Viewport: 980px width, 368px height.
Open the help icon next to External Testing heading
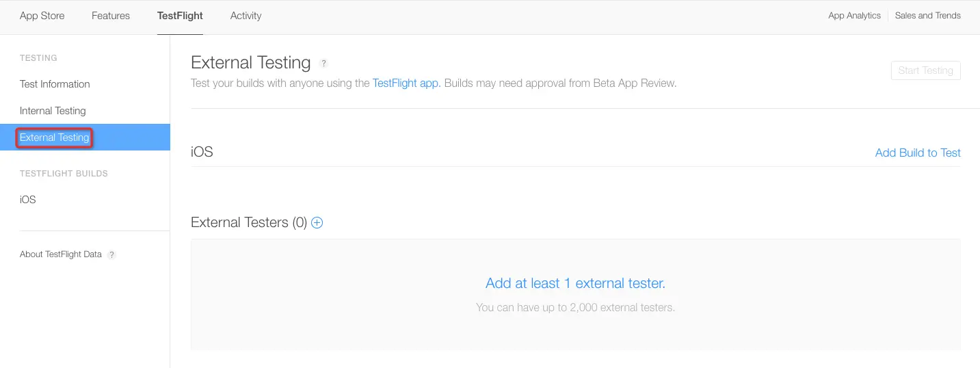[x=323, y=64]
